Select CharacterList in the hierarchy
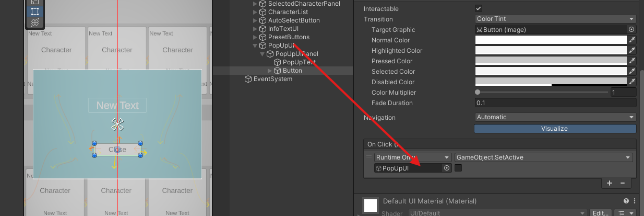This screenshot has height=216, width=644. pos(288,12)
